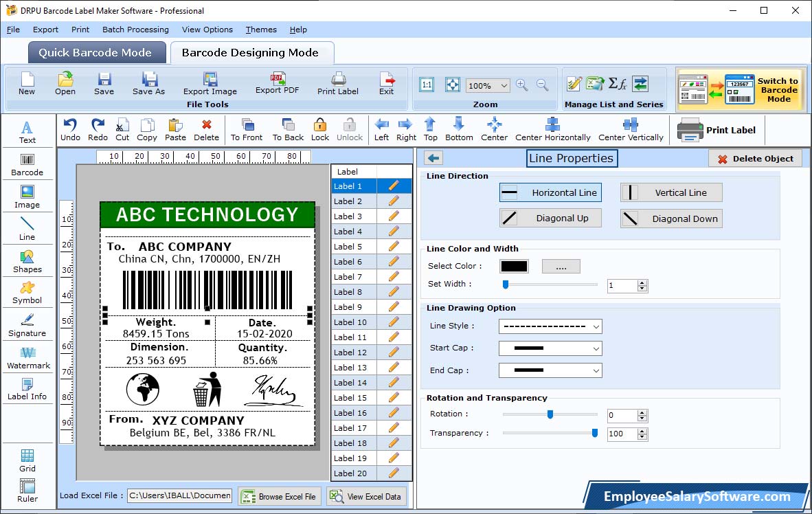Center the object horizontally
Image resolution: width=812 pixels, height=514 pixels.
click(552, 130)
